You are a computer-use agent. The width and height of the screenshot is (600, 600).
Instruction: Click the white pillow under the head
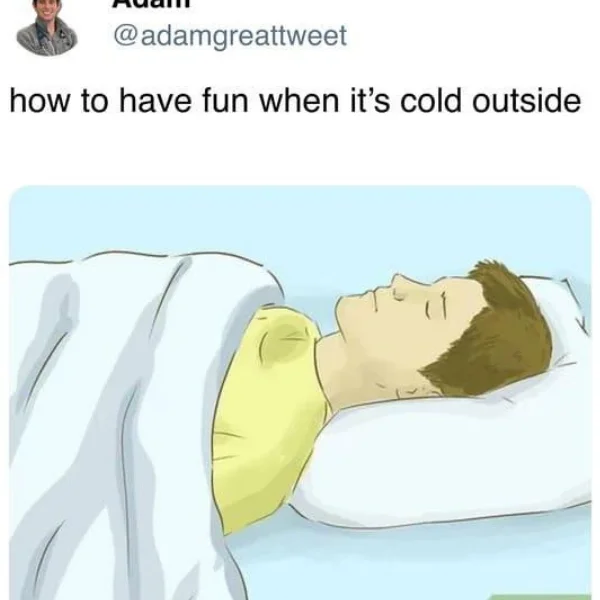[x=452, y=452]
